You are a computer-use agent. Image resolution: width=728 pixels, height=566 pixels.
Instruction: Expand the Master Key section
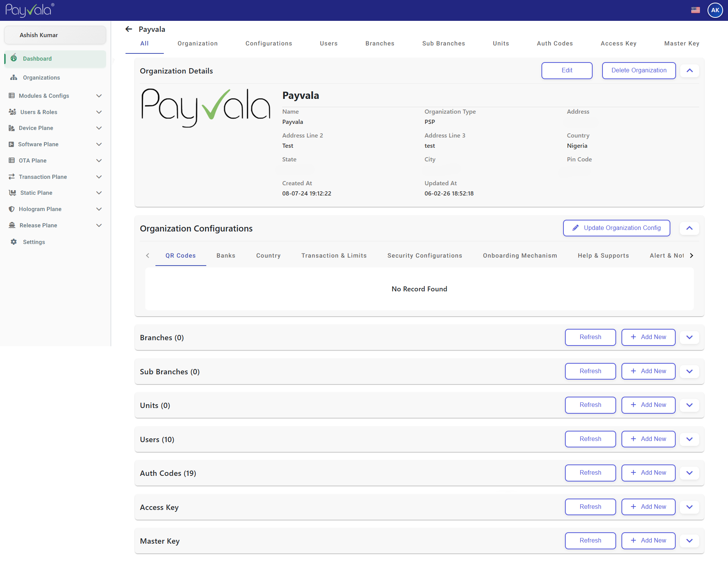point(690,541)
